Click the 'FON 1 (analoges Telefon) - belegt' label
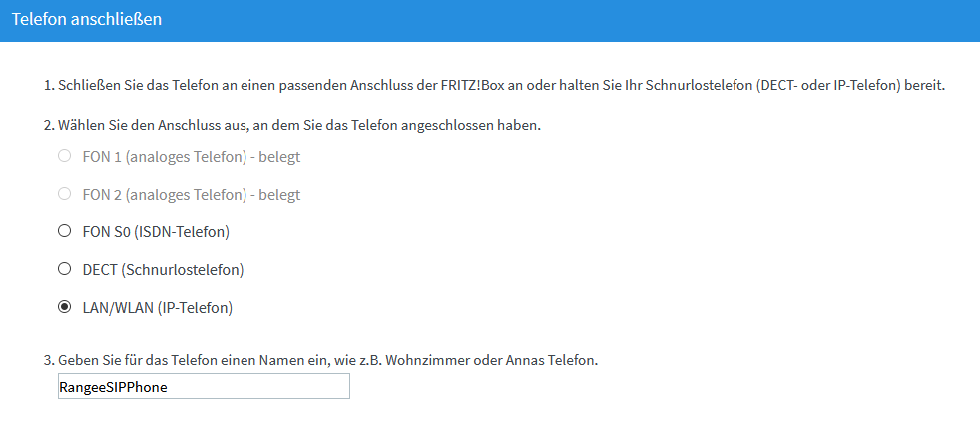Screen dimensions: 980x425 coord(193,157)
